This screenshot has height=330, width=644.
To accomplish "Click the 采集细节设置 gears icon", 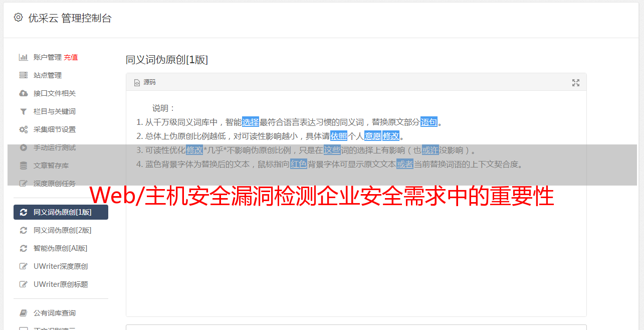I will 23,129.
